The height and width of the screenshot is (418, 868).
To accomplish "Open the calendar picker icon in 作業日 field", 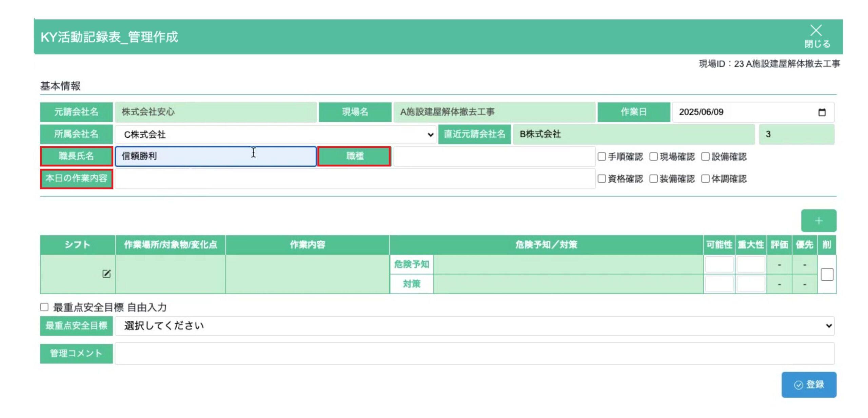I will pyautogui.click(x=822, y=112).
